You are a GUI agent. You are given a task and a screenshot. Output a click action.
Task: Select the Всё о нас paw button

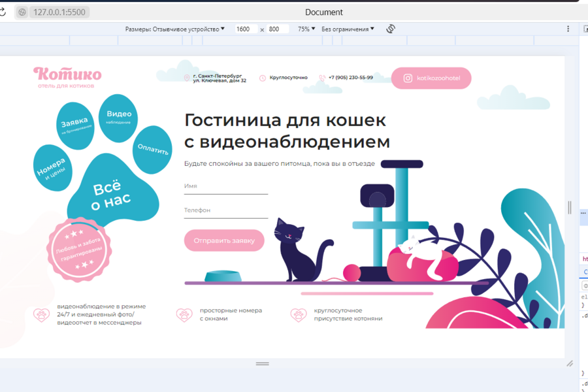point(110,194)
